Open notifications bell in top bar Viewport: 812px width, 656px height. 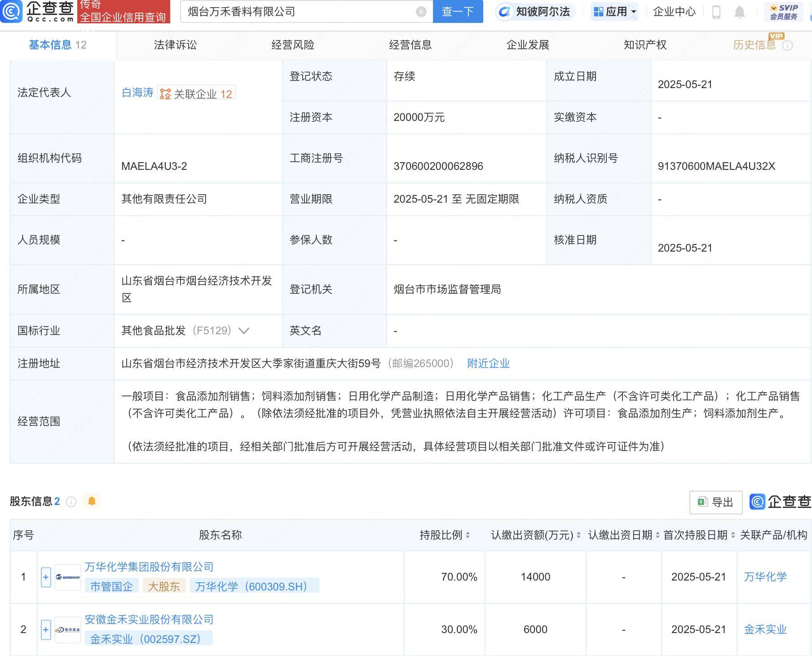pos(739,12)
